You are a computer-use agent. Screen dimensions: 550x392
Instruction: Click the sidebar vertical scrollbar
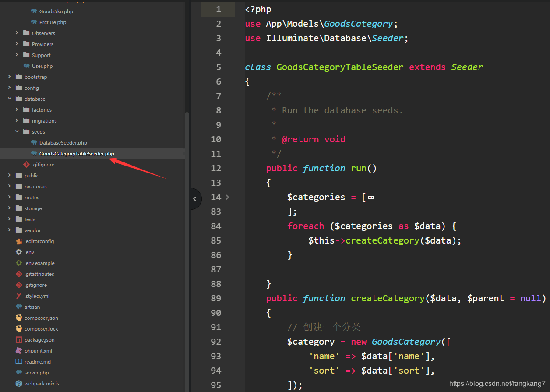coord(187,251)
